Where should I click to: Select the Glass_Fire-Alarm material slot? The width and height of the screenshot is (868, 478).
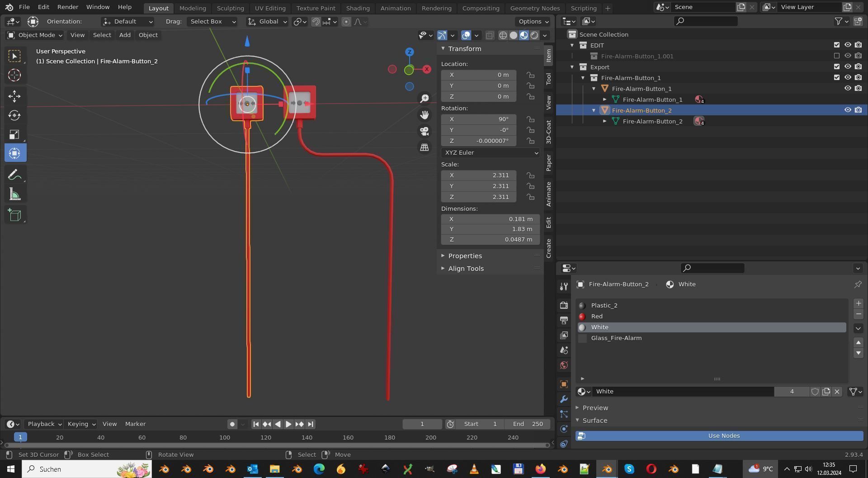712,338
